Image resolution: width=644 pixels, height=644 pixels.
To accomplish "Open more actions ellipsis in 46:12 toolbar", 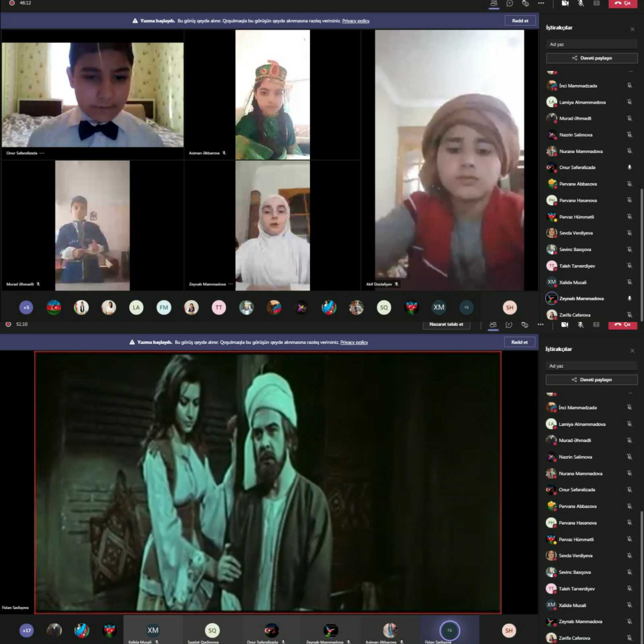I will [541, 3].
